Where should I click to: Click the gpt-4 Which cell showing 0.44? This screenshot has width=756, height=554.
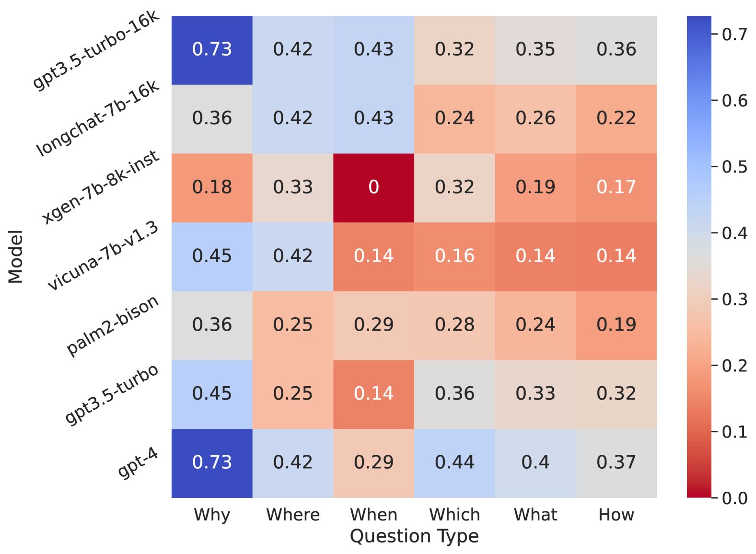[454, 463]
